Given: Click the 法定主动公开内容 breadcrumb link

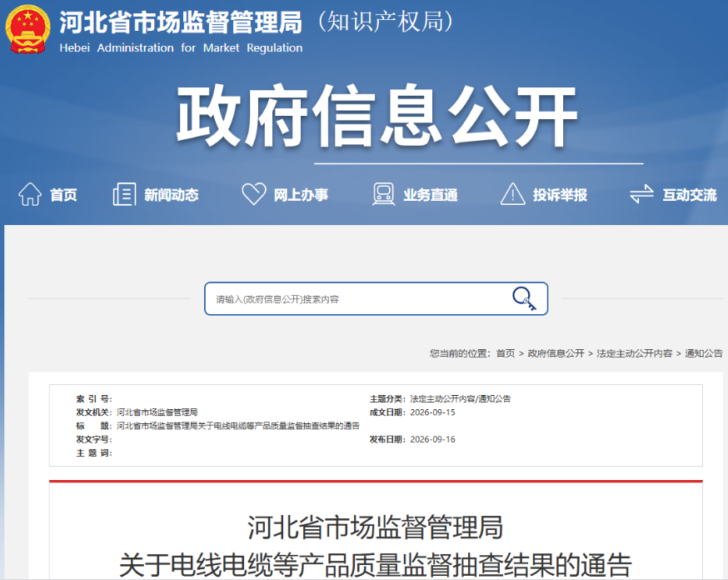Looking at the screenshot, I should 634,353.
